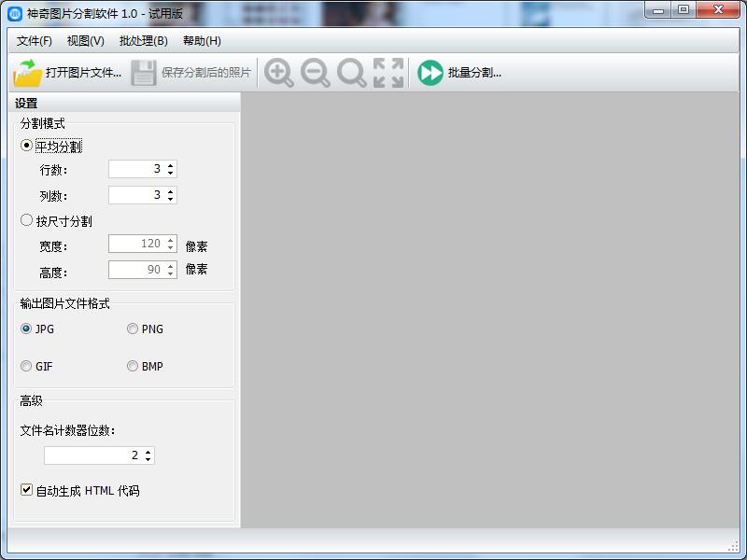Reset zoom with plain magnifier icon
Image resolution: width=747 pixels, height=560 pixels.
coord(352,73)
